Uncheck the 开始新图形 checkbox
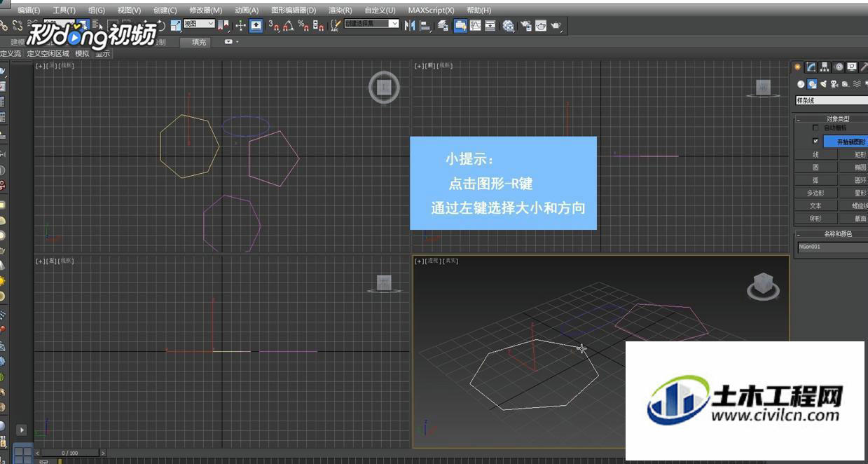Viewport: 868px width, 464px height. point(815,141)
